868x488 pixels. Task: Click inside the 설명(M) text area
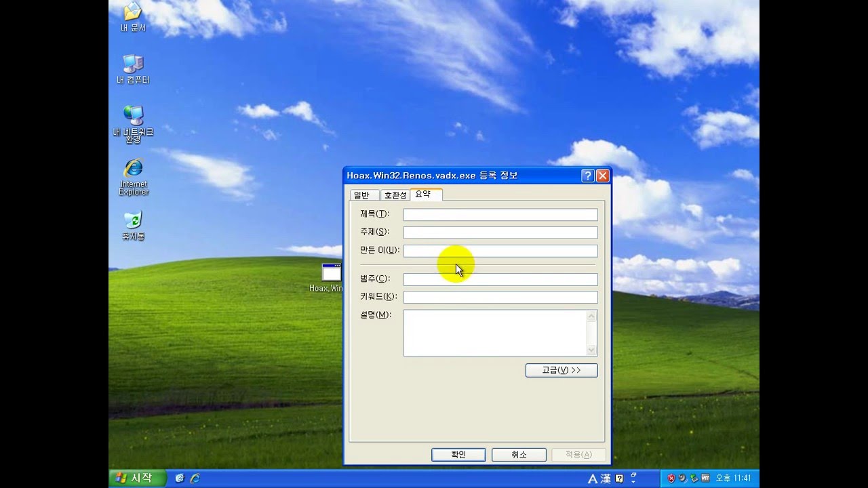click(494, 333)
